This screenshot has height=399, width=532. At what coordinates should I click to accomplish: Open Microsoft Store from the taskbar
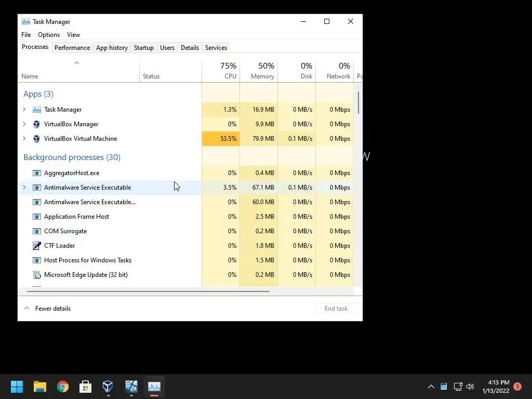coord(86,386)
